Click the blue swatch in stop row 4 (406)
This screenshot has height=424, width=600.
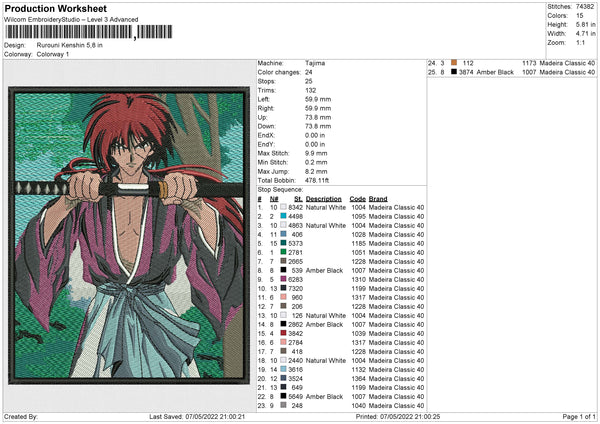coord(283,234)
